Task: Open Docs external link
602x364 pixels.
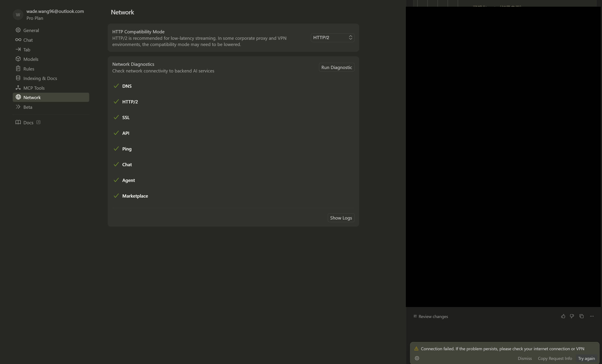Action: [28, 122]
